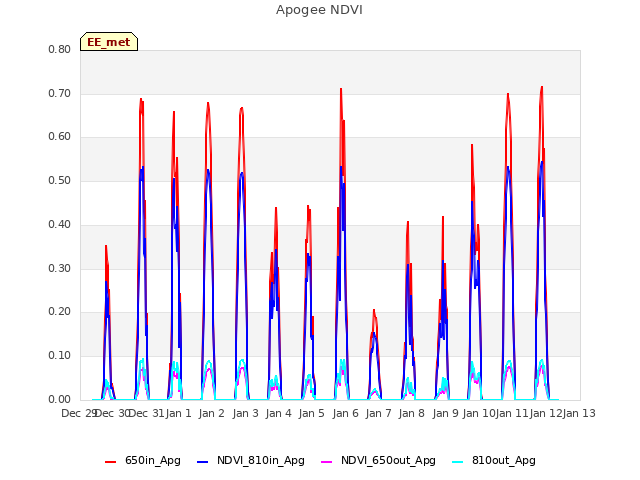Viewport: 640px width, 480px height.
Task: Click the Dec 29 x-axis label
Action: coord(78,413)
